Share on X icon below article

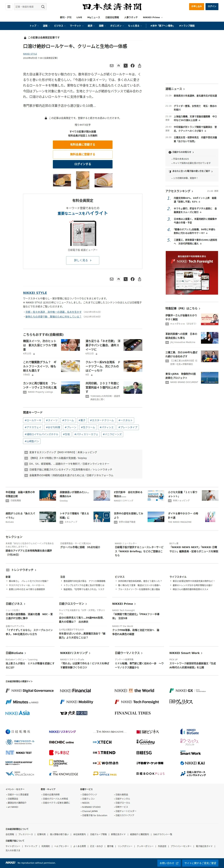pyautogui.click(x=126, y=279)
